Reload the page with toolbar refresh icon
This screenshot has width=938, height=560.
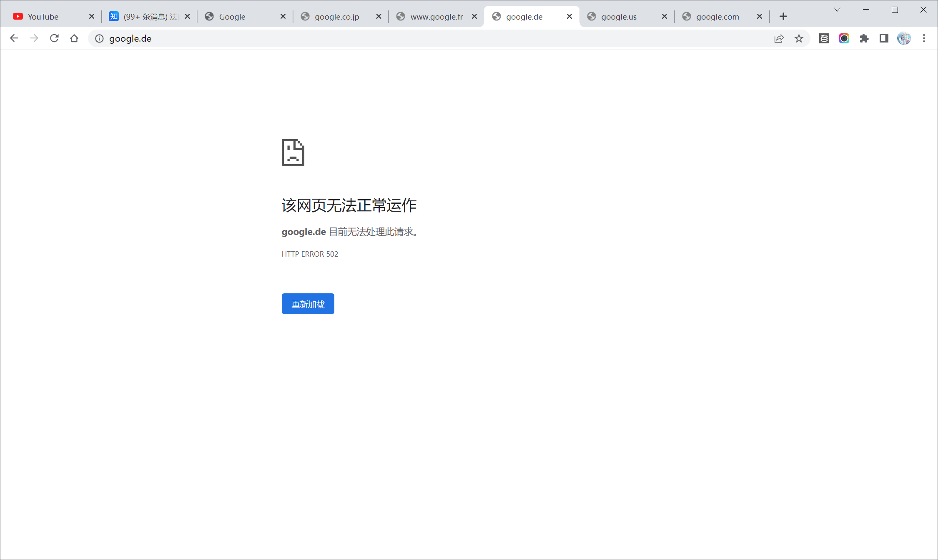pyautogui.click(x=54, y=38)
